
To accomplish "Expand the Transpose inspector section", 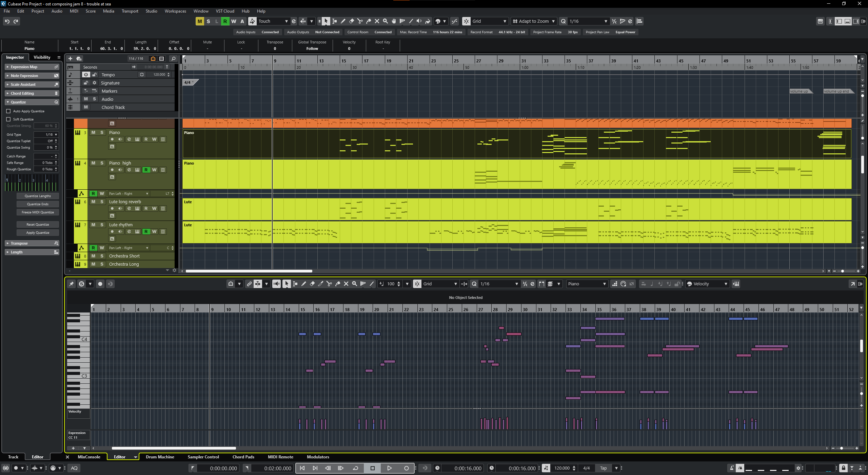I will (x=19, y=243).
